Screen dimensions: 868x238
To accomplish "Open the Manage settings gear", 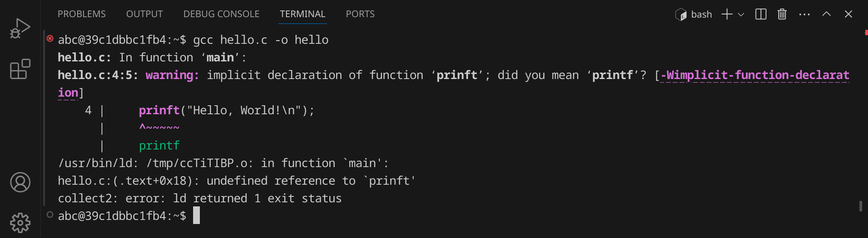I will click(20, 223).
